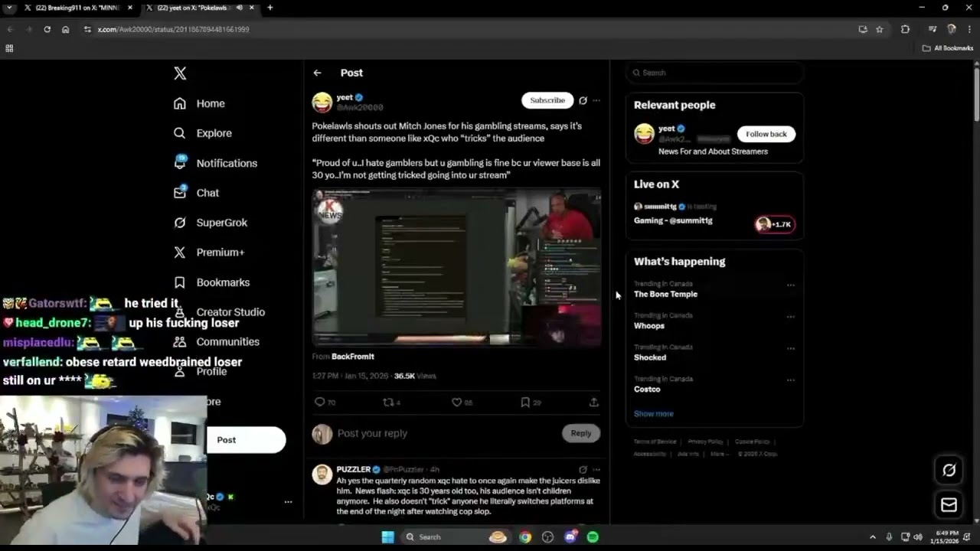Bookmark this page with star icon
The image size is (980, 551).
(x=880, y=29)
